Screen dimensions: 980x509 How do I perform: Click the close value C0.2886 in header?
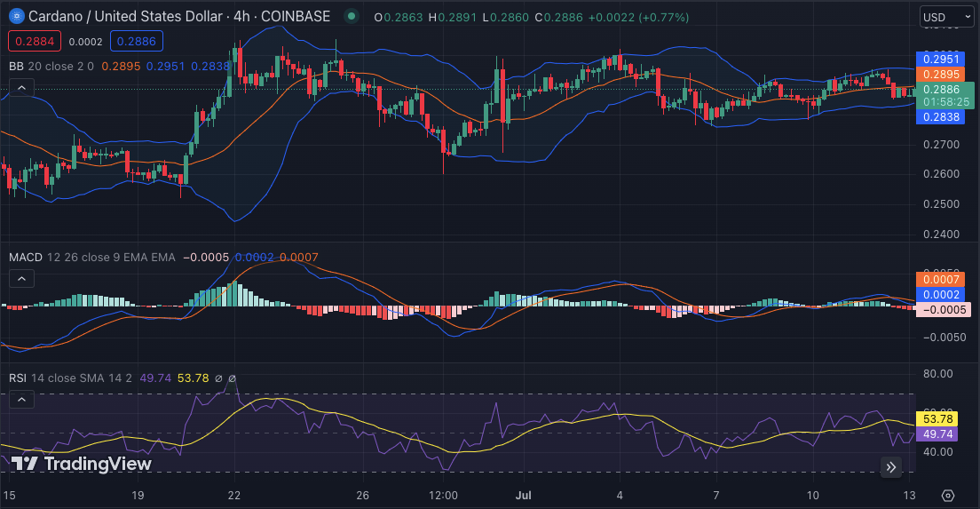[x=558, y=18]
